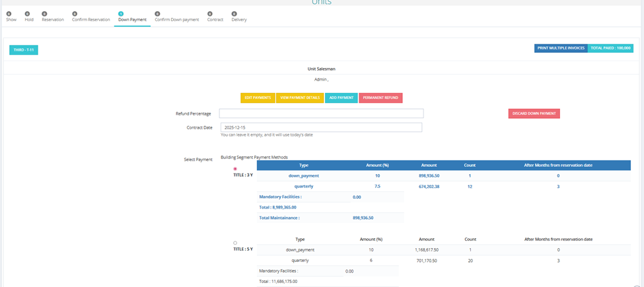Choose the 5 Y payment plan radio
644x287 pixels.
tap(235, 243)
